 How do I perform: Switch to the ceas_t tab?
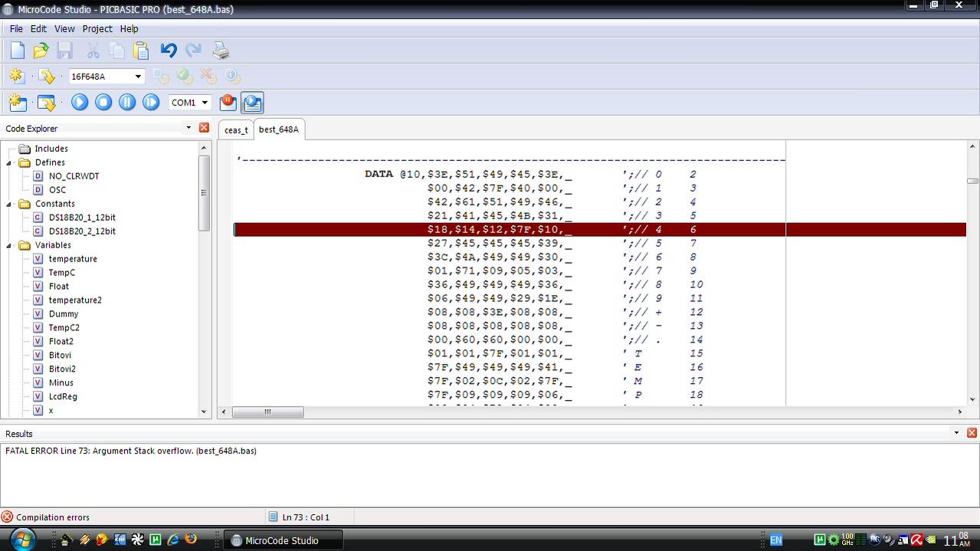pyautogui.click(x=236, y=130)
